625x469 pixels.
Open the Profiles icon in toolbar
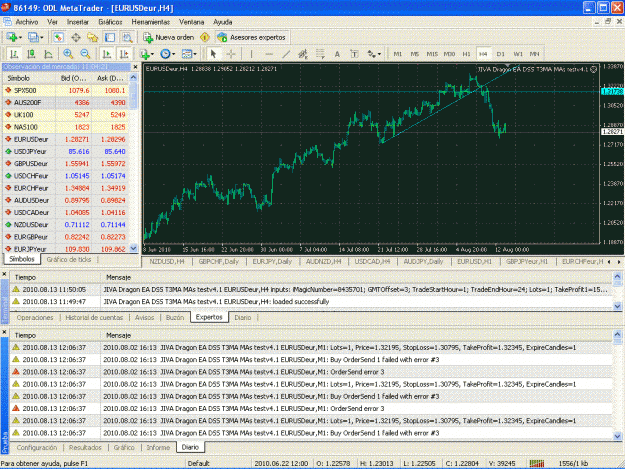coord(35,37)
